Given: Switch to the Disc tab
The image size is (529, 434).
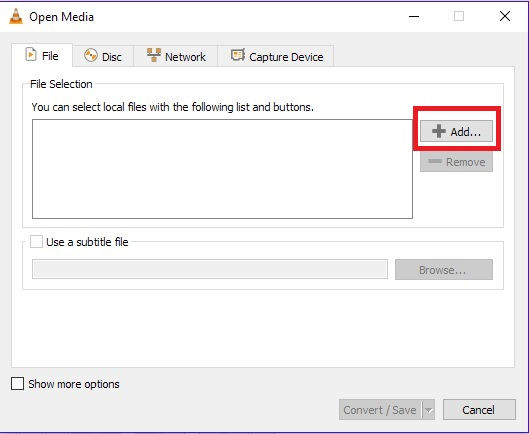Looking at the screenshot, I should pyautogui.click(x=103, y=56).
